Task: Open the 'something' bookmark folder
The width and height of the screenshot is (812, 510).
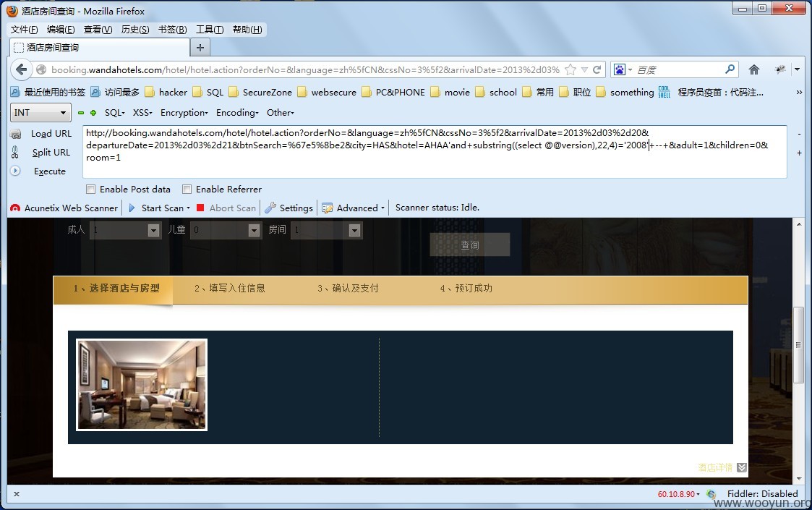Action: pos(625,93)
